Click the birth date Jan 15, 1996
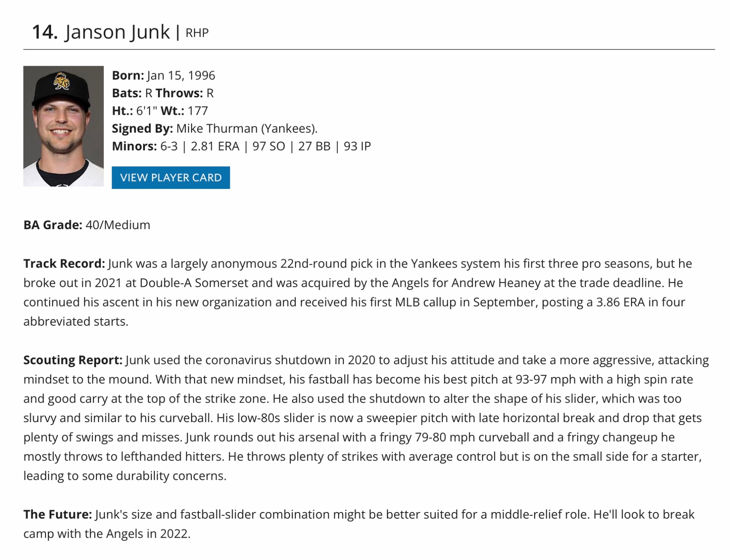 (x=181, y=75)
